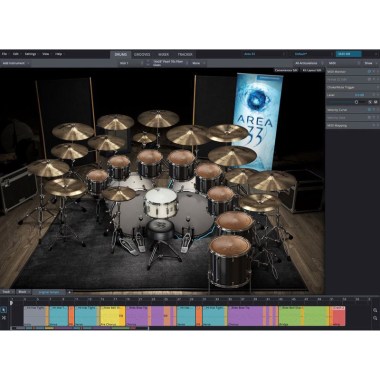
Task: Select the yellow Pre Chorus song block
Action: tap(113, 316)
